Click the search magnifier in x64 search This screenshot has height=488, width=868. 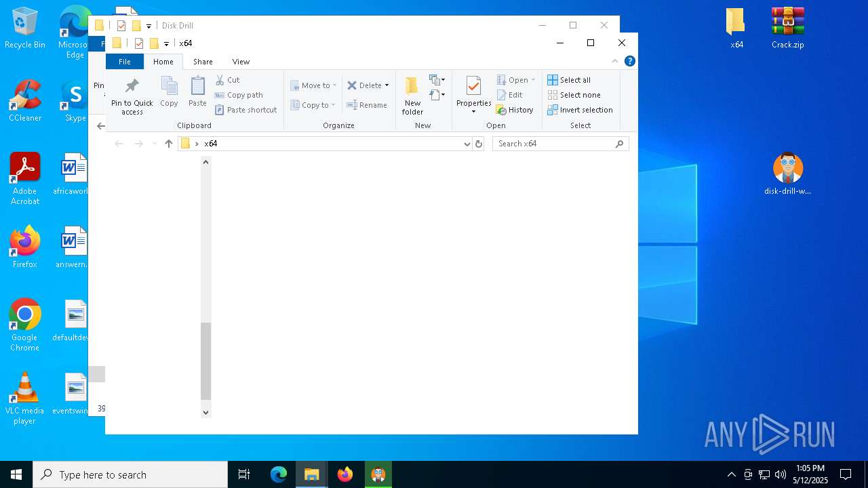(619, 144)
